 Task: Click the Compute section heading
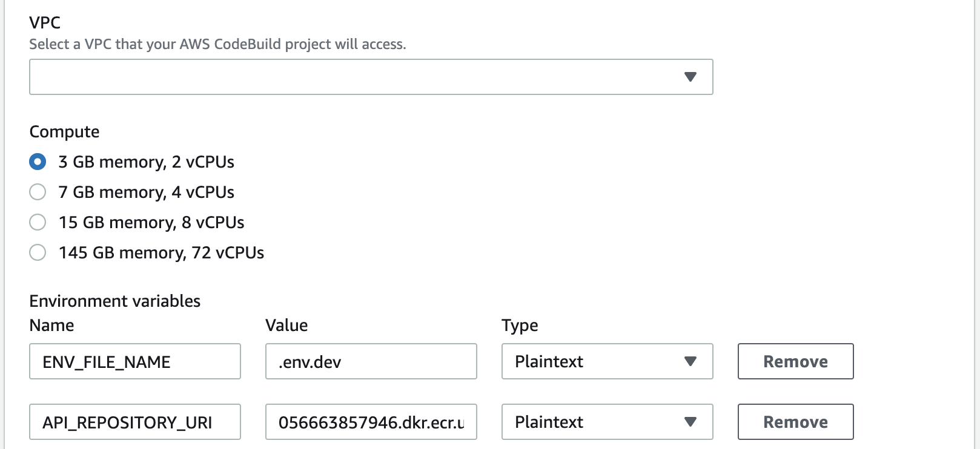coord(64,131)
